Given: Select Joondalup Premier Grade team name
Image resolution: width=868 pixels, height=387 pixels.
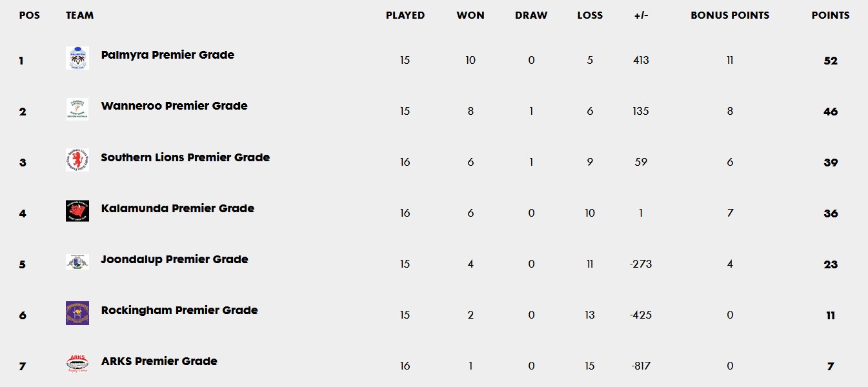Looking at the screenshot, I should pyautogui.click(x=174, y=259).
